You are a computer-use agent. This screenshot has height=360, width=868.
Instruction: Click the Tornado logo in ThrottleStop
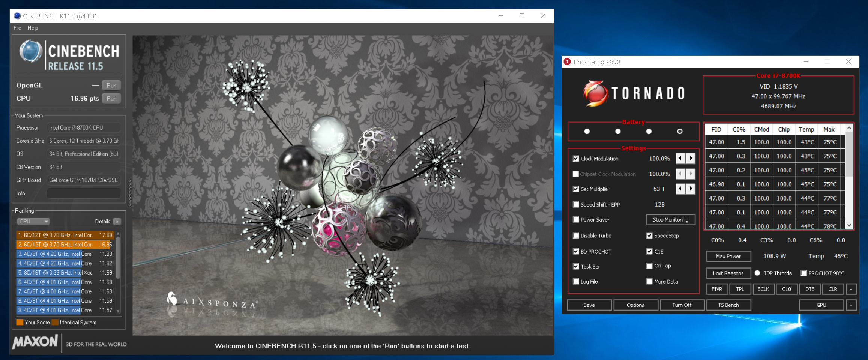point(634,93)
